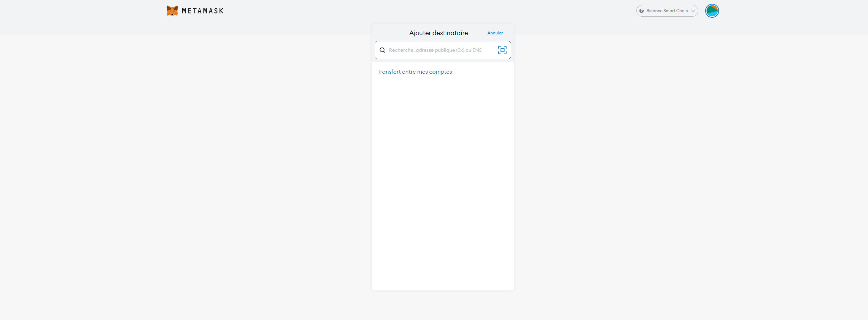Viewport: 868px width, 320px height.
Task: Select the camera scan icon to scan address
Action: tap(502, 50)
